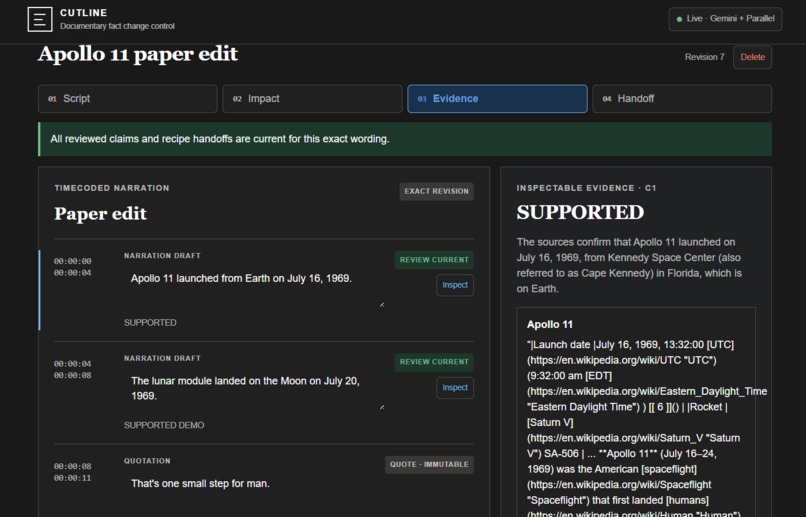Switch to the Impact tab
This screenshot has height=517, width=806.
click(312, 99)
